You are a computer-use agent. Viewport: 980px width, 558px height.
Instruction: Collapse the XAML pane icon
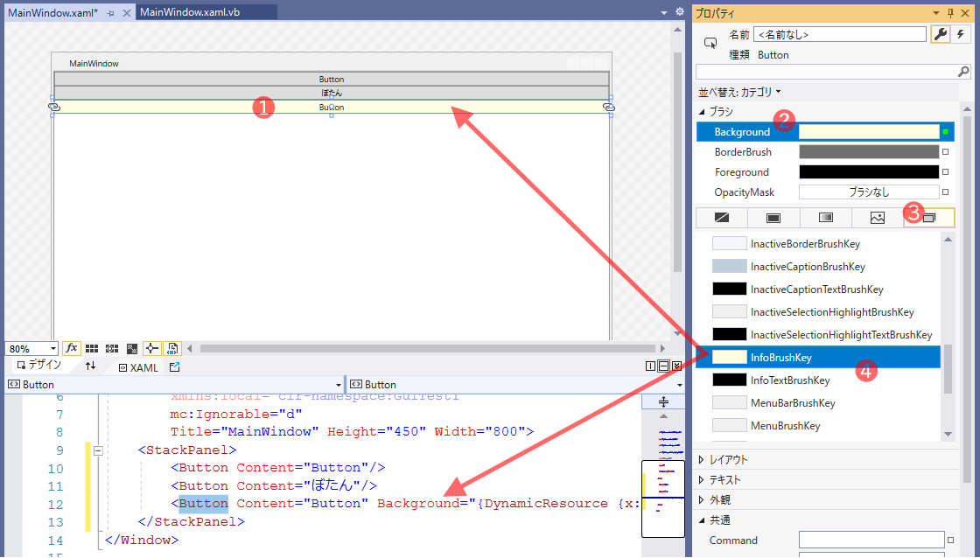(x=677, y=366)
